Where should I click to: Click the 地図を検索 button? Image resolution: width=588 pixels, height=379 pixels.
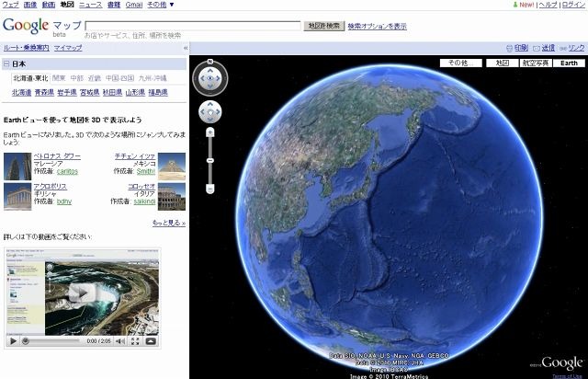coord(324,26)
